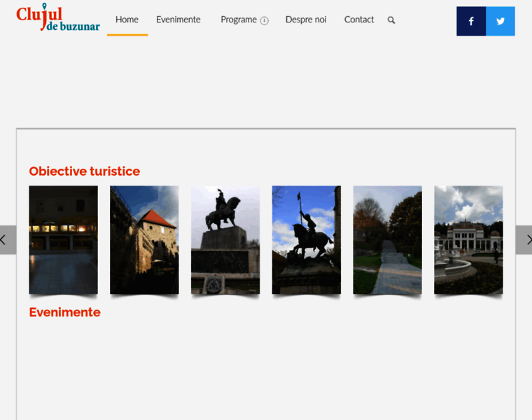Open the Contact page
532x420 pixels.
pos(359,20)
